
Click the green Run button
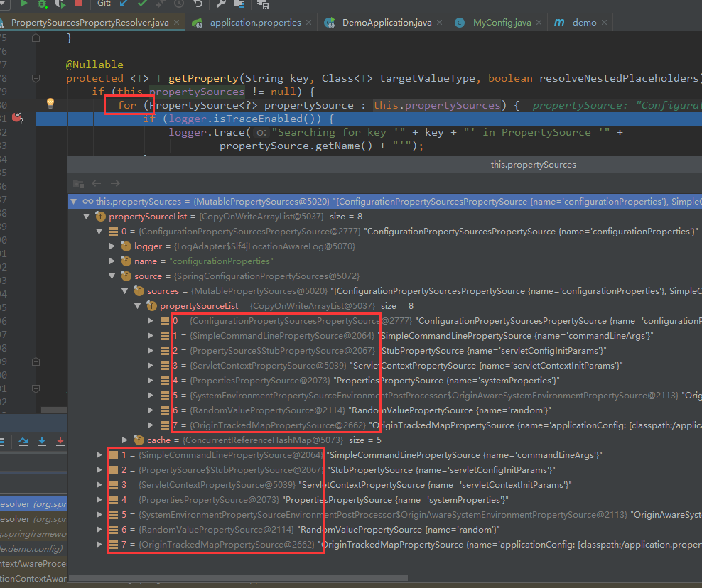(23, 4)
